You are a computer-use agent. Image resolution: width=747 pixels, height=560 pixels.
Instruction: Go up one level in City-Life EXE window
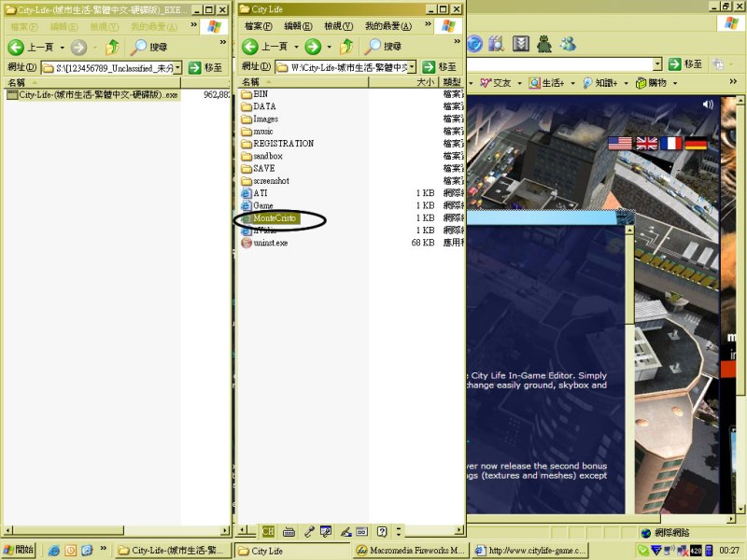[112, 47]
